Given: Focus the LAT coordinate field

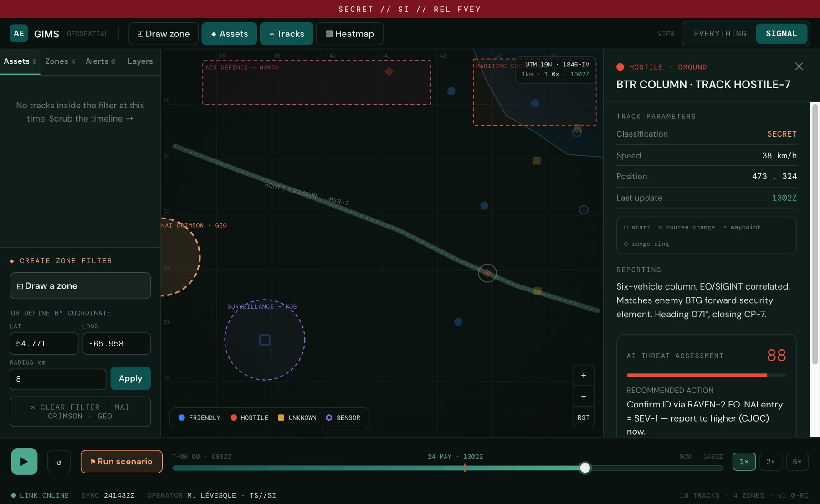Looking at the screenshot, I should 44,344.
